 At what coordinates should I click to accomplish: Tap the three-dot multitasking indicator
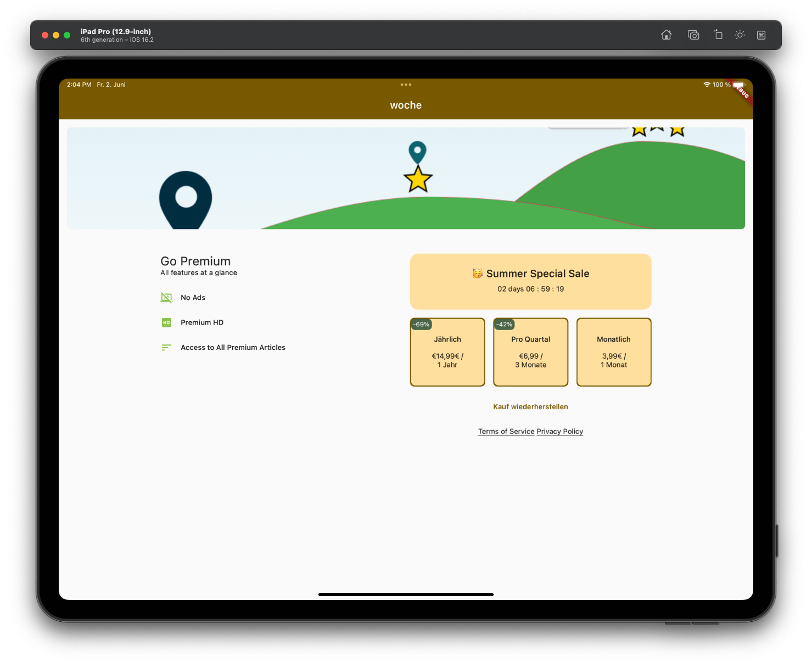406,85
